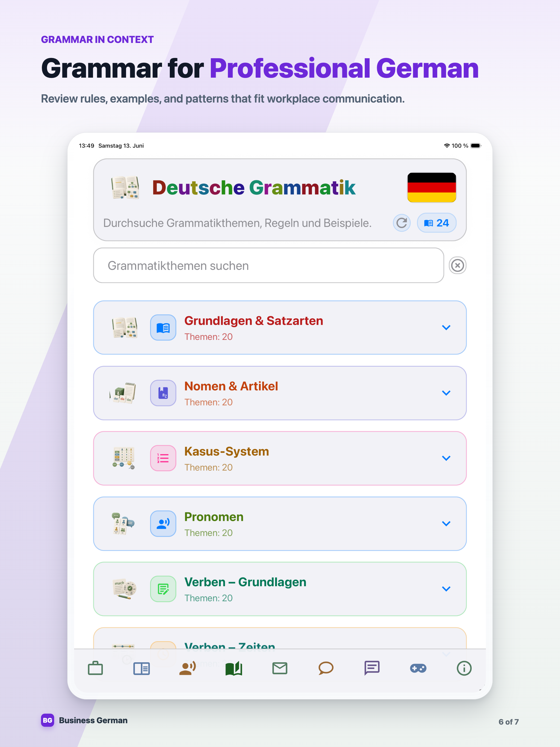Expand the Kasus-System chevron
This screenshot has height=747, width=560.
coord(446,458)
